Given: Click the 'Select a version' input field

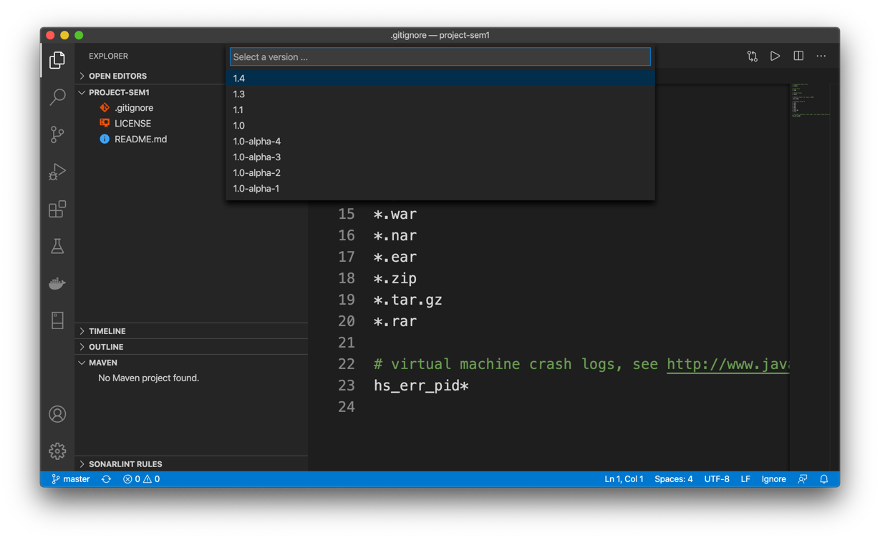Looking at the screenshot, I should tap(440, 57).
